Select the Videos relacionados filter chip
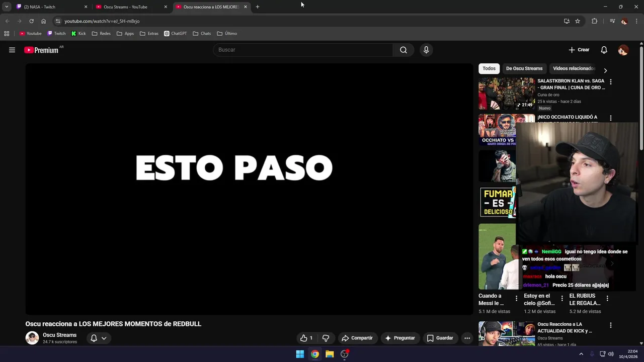Image resolution: width=644 pixels, height=362 pixels. (x=574, y=68)
